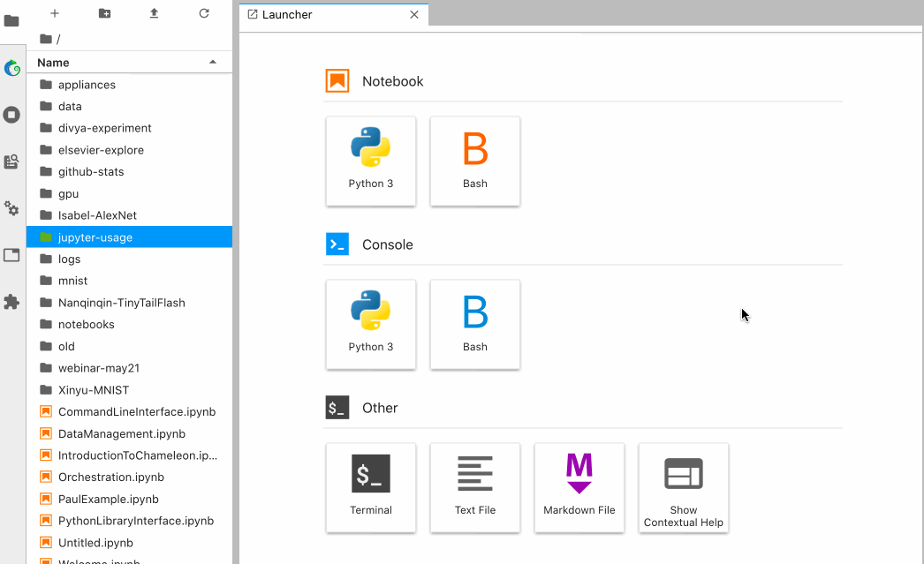Create a New Folder
Screen dimensions: 924x564
[x=104, y=13]
